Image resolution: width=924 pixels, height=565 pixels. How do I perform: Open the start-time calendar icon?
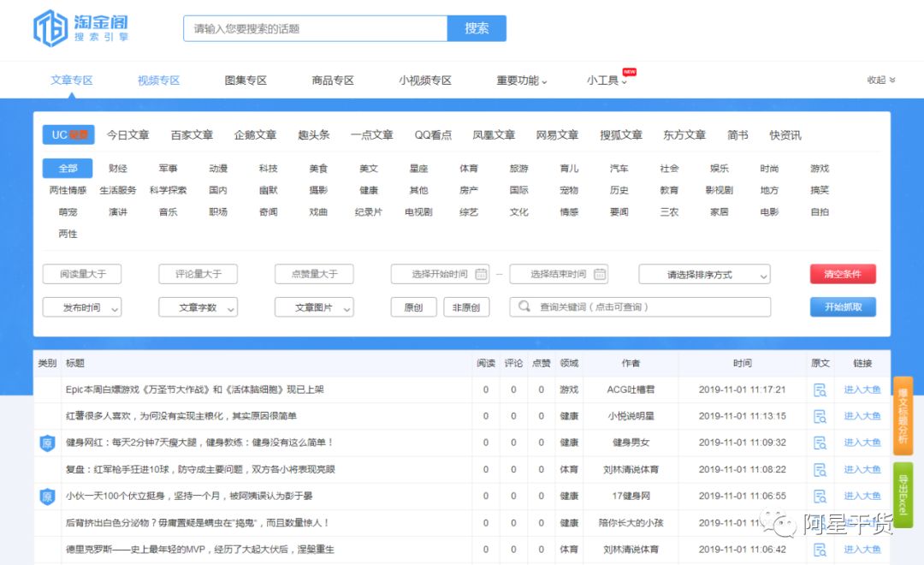[x=481, y=274]
